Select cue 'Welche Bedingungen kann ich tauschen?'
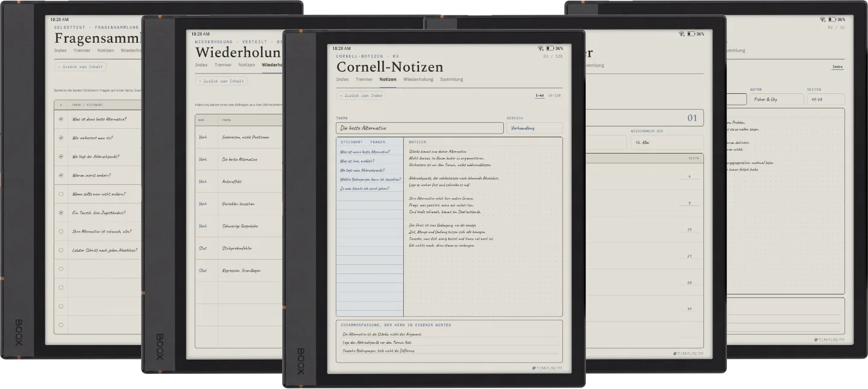Viewport: 868px width, 389px height. coord(370,179)
